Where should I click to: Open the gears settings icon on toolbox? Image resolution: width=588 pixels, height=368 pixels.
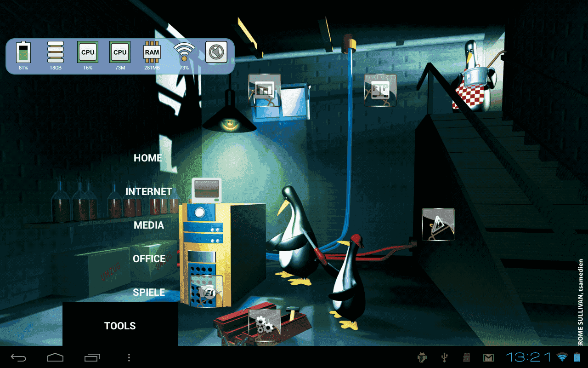tap(265, 325)
